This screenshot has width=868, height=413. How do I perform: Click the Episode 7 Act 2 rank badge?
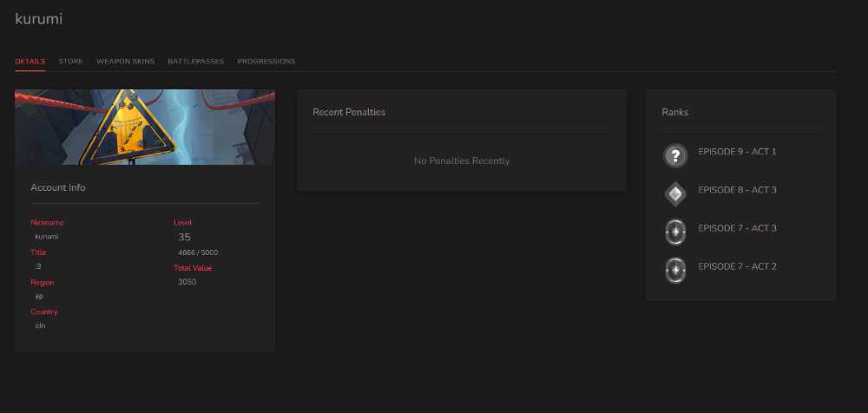coord(674,271)
